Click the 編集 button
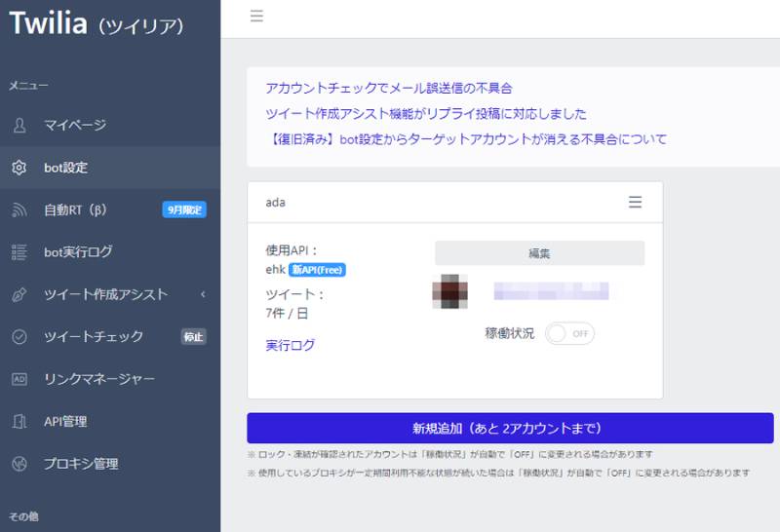The width and height of the screenshot is (780, 532). [539, 253]
